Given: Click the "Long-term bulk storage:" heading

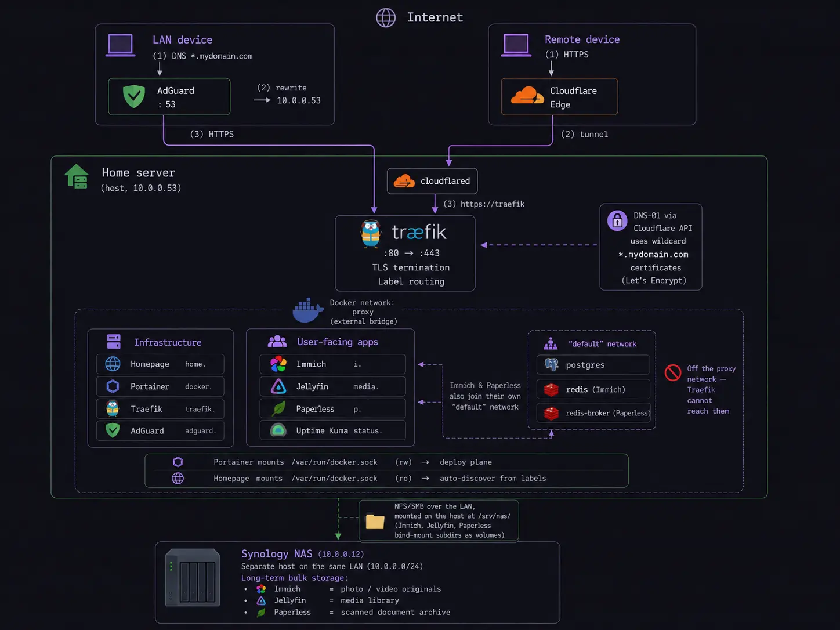Looking at the screenshot, I should click(x=295, y=578).
